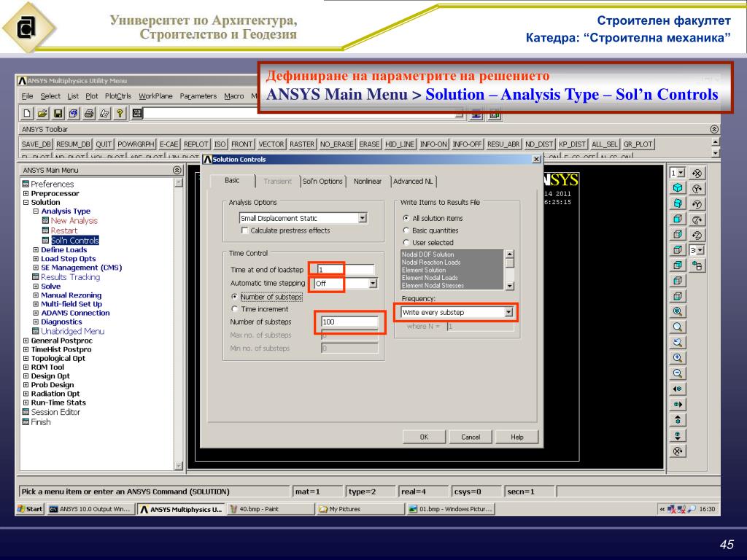Image resolution: width=747 pixels, height=560 pixels.
Task: Collapse the ANSYS Toolbar with its round arrow icon
Action: pyautogui.click(x=713, y=129)
